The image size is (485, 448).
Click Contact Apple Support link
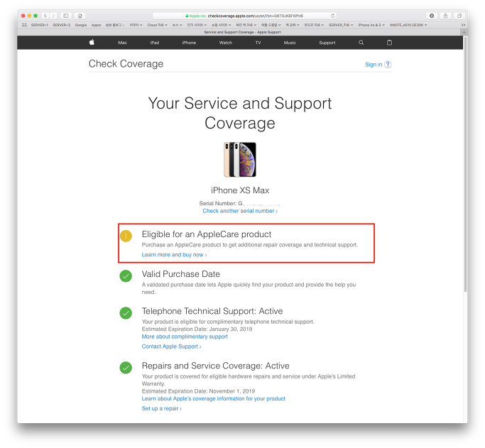pos(171,346)
